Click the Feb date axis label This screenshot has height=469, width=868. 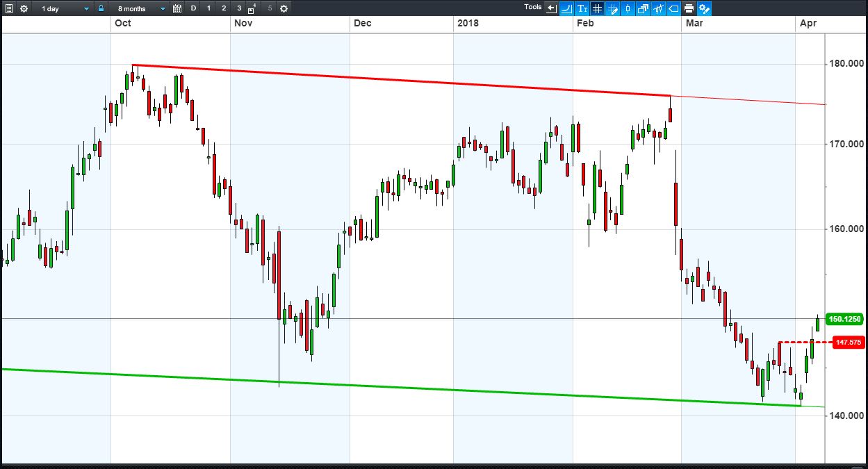[585, 24]
